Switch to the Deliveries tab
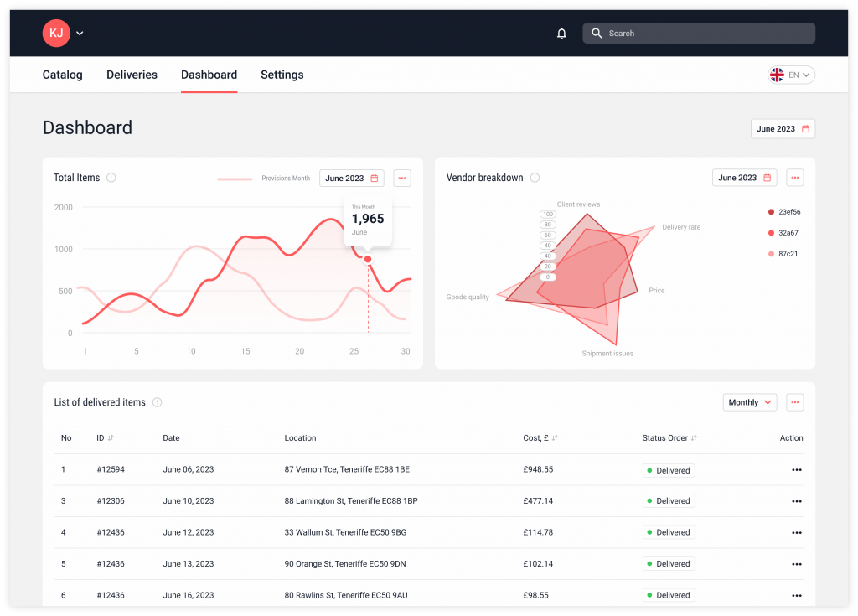This screenshot has width=858, height=616. (x=132, y=75)
